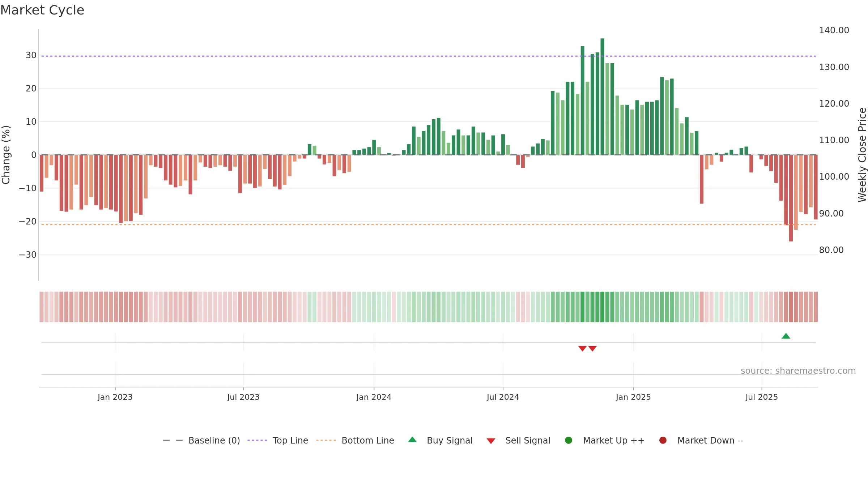Click the Jul 2023 axis label

tap(243, 397)
